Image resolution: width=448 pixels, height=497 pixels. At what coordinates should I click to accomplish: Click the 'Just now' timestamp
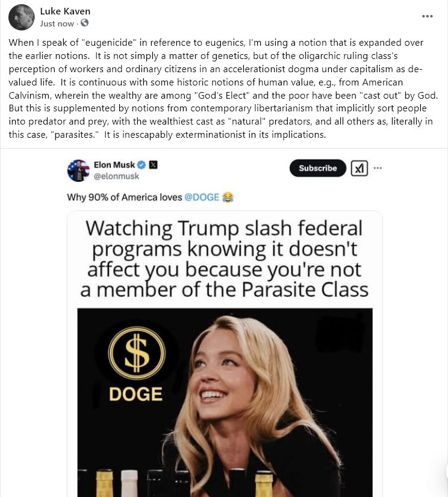click(x=57, y=23)
